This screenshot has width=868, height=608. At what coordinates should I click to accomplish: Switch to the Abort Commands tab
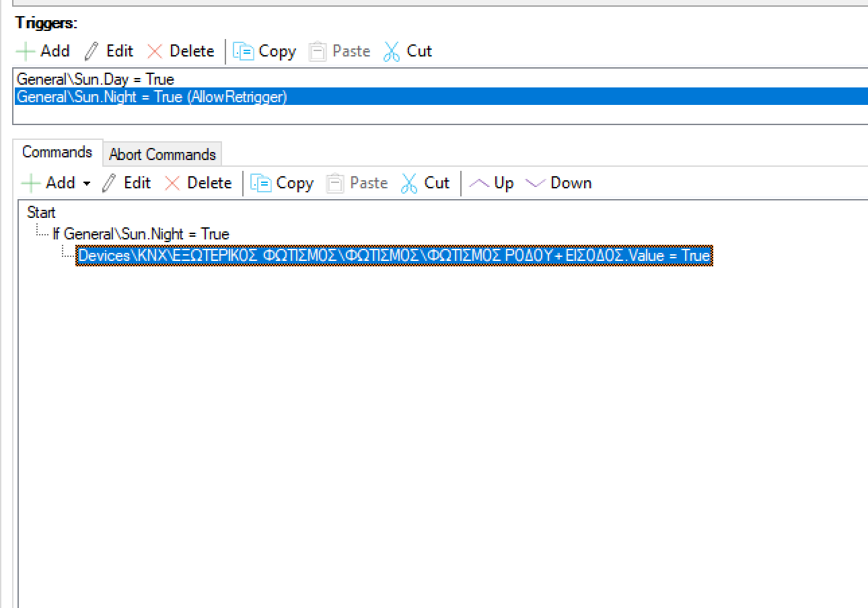tap(162, 155)
